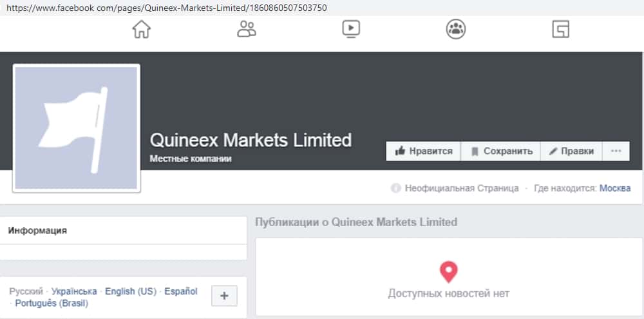644x319 pixels.
Task: Click the Правки edit button
Action: [571, 151]
